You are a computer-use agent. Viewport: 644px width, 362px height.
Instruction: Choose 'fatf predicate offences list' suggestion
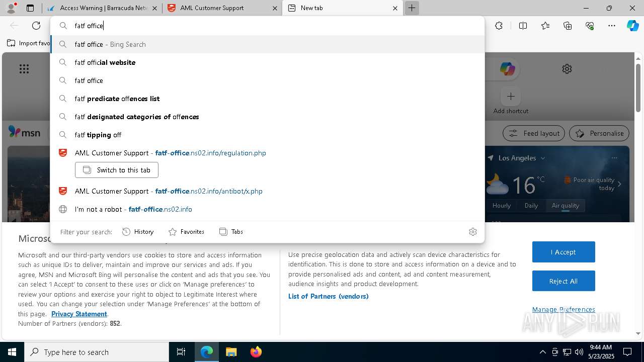point(267,99)
